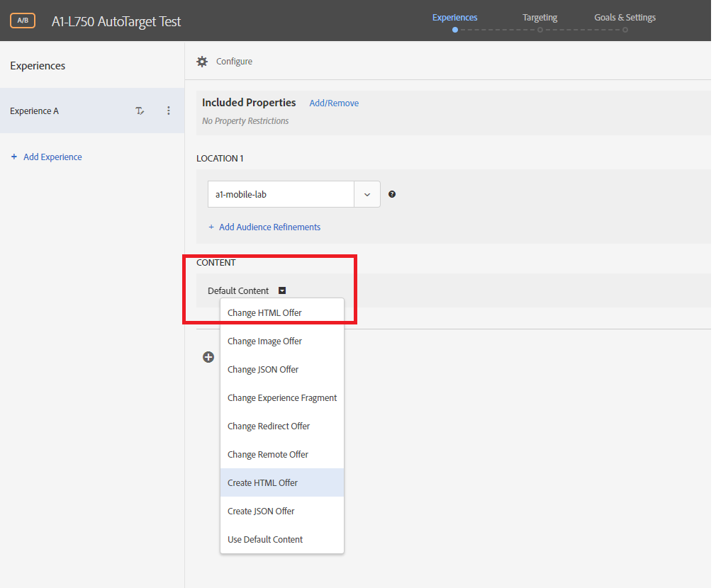Open the Experience A three-dot menu
Viewport: 716px width, 588px height.
click(169, 111)
